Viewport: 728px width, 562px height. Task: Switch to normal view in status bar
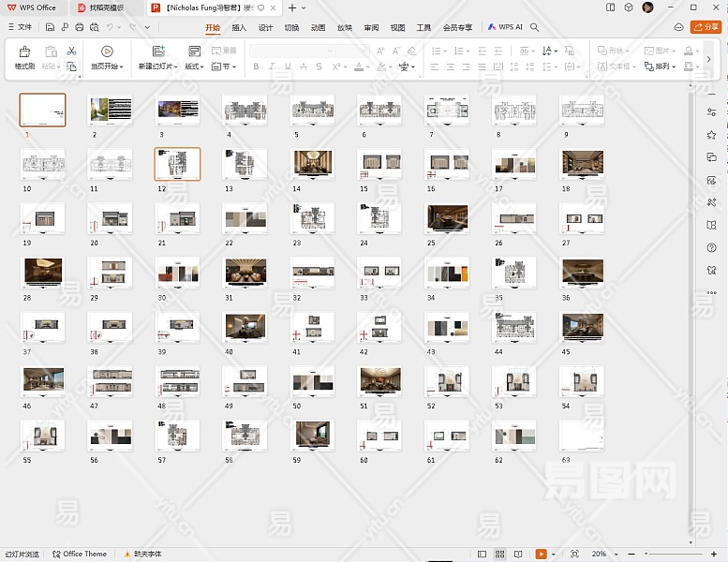[482, 554]
